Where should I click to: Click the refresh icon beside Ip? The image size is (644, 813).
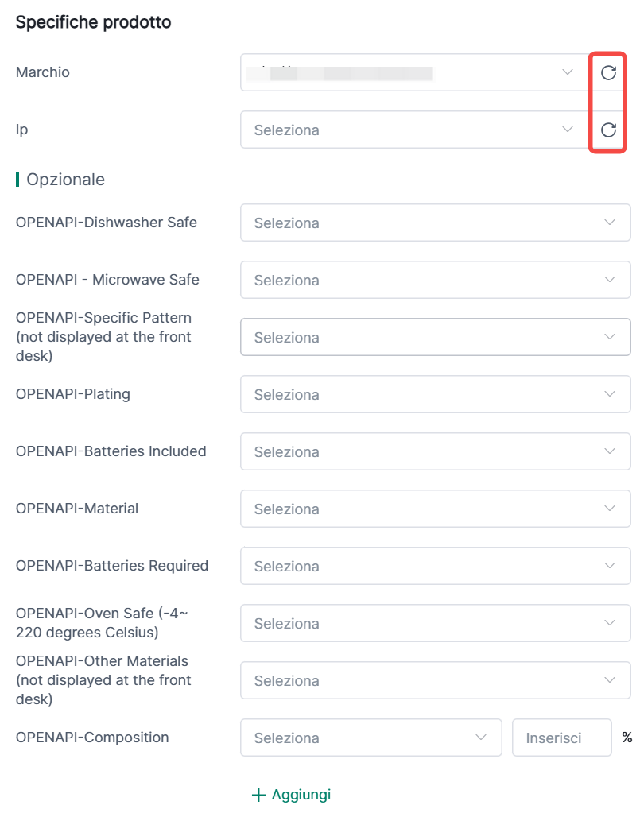608,130
